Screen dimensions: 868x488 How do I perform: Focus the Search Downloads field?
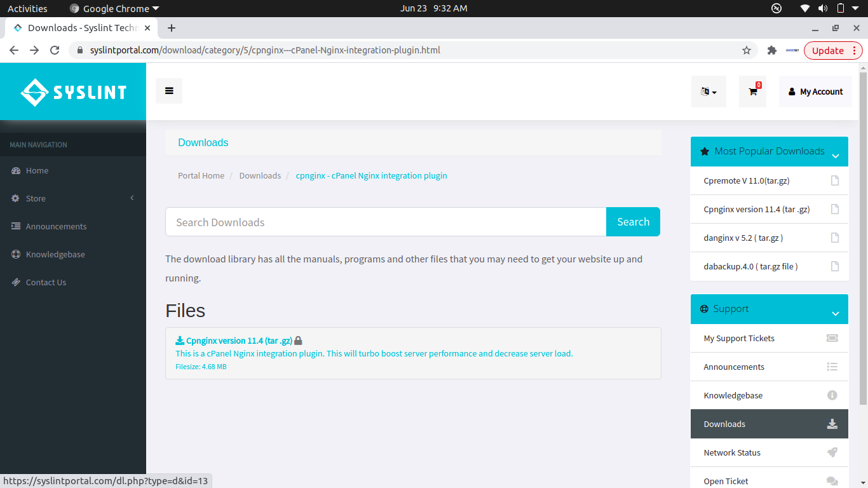click(386, 222)
